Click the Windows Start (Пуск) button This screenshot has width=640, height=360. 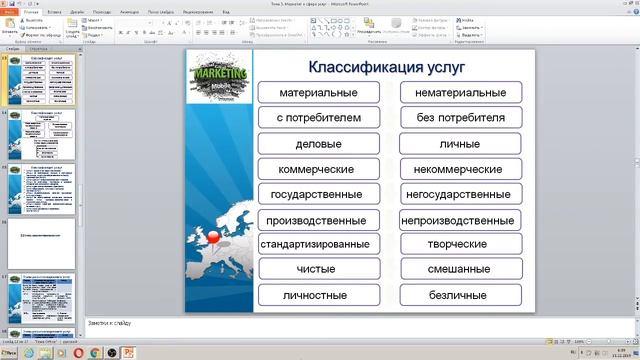9,353
